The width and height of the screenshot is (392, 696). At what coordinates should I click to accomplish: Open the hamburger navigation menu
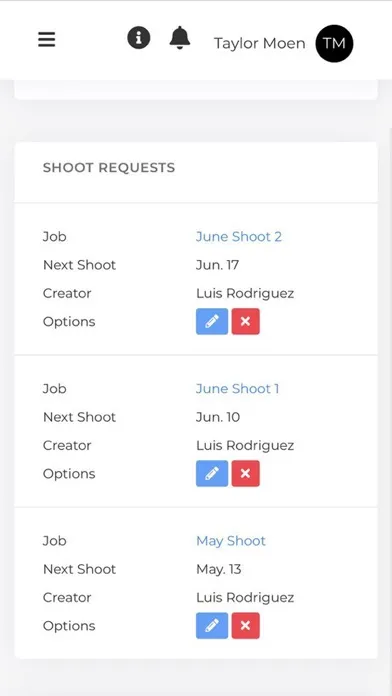47,40
